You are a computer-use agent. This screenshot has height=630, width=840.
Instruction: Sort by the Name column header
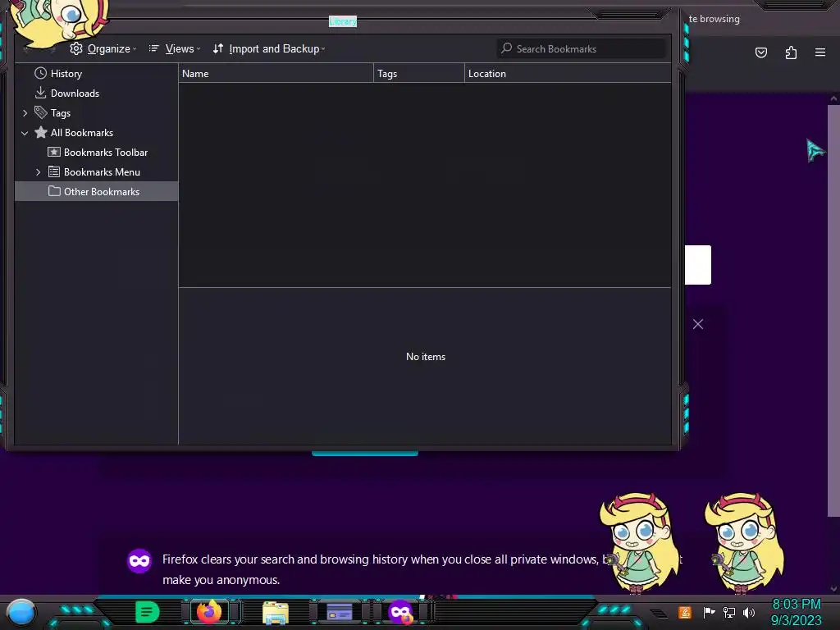pyautogui.click(x=276, y=73)
